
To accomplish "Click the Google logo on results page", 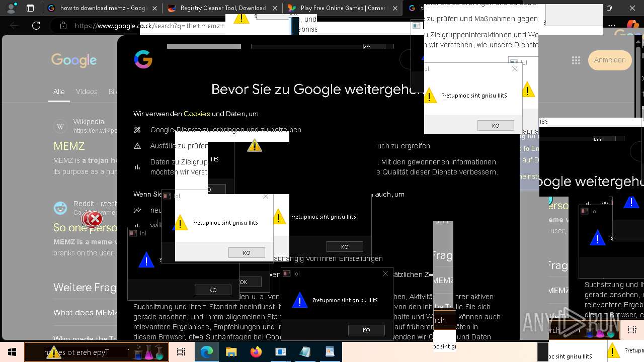I will (74, 60).
